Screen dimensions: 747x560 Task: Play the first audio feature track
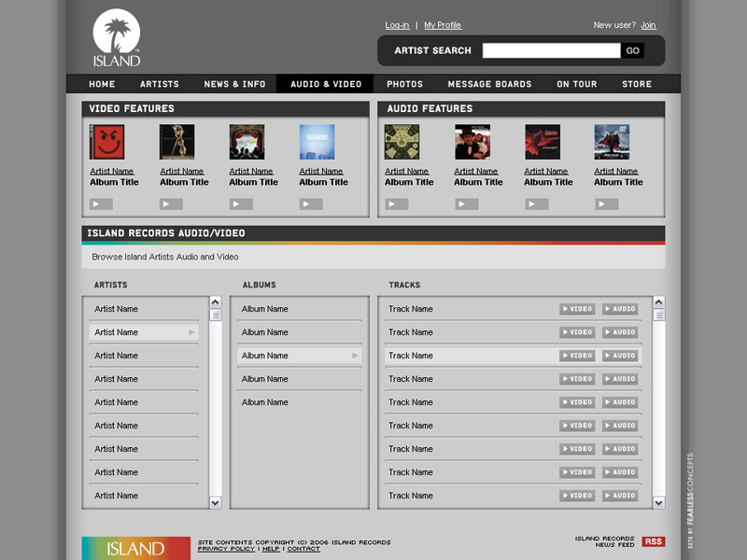396,203
